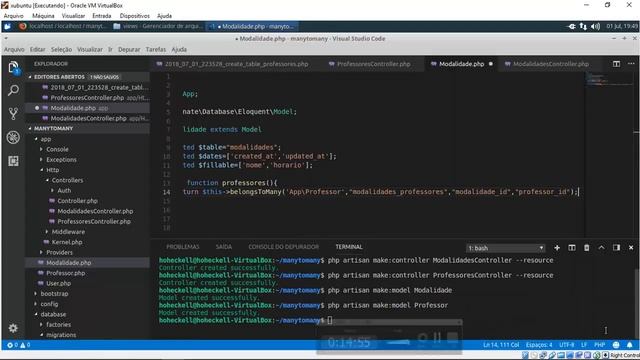Close the terminal panel
Image resolution: width=640 pixels, height=360 pixels.
pos(631,248)
